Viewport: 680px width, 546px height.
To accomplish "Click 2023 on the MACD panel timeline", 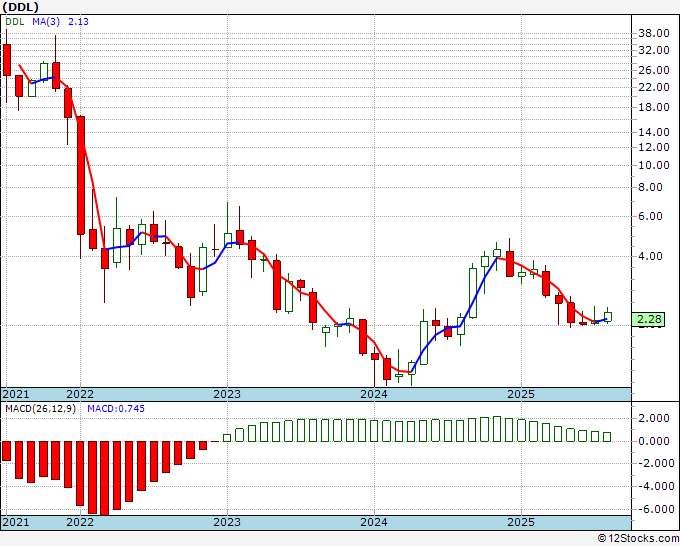I will pyautogui.click(x=227, y=522).
